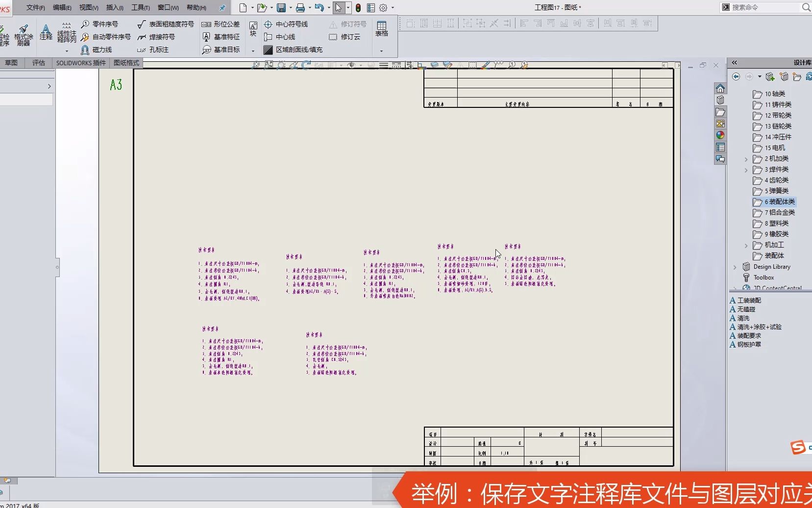
Task: Pin the menu bar with the pushpin
Action: click(x=223, y=7)
